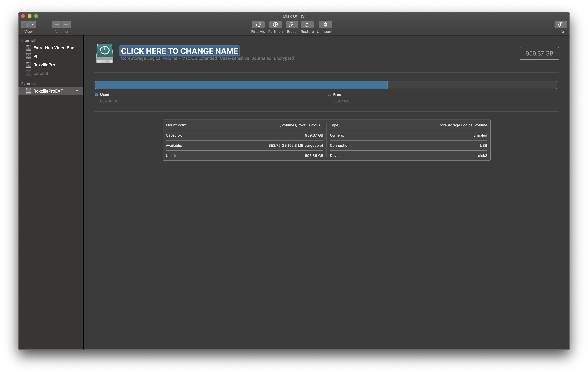Show volume Info panel
Viewport: 588px width, 374px height.
coord(560,25)
